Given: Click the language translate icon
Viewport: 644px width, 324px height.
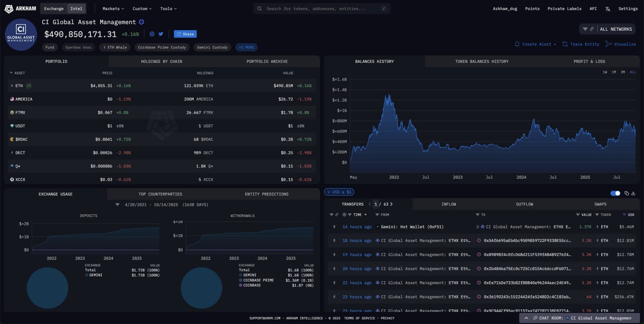Looking at the screenshot, I should pos(608,9).
